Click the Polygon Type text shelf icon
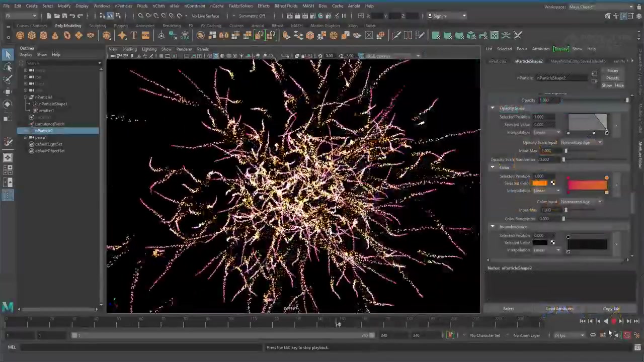The height and width of the screenshot is (362, 644). 134,35
